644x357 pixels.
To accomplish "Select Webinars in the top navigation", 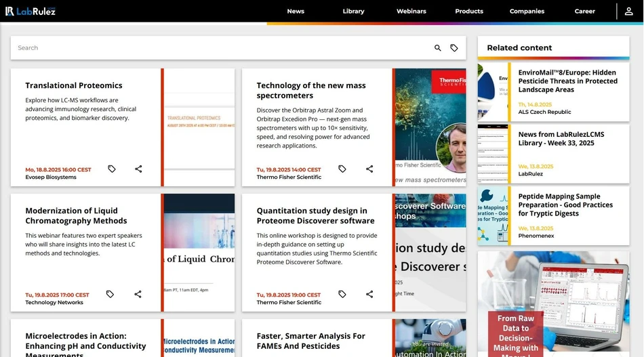I will point(411,12).
